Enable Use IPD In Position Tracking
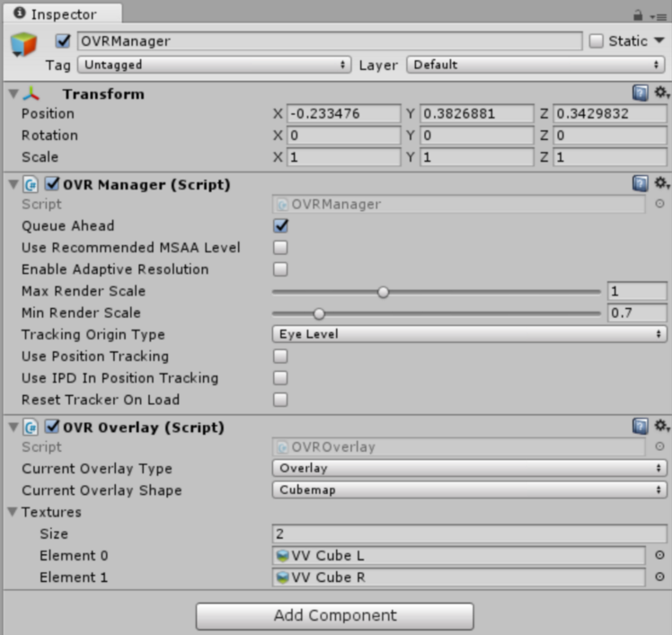This screenshot has height=635, width=672. coord(280,378)
